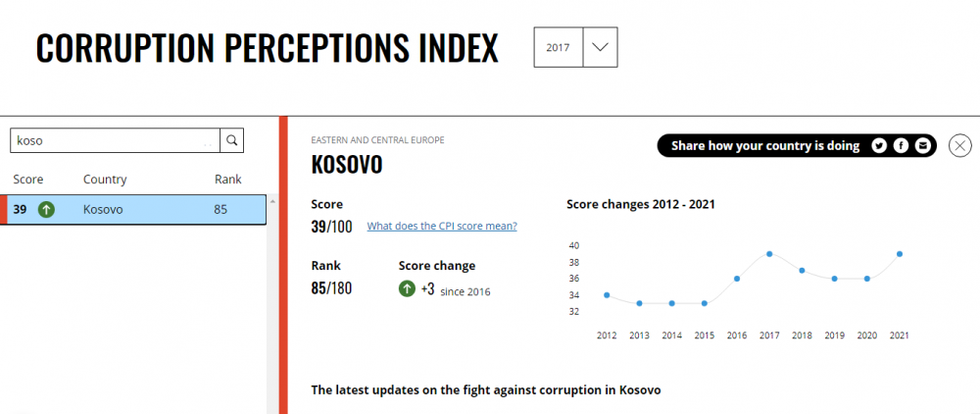Click the results list scrollbar up arrow
The image size is (980, 414).
[x=272, y=201]
